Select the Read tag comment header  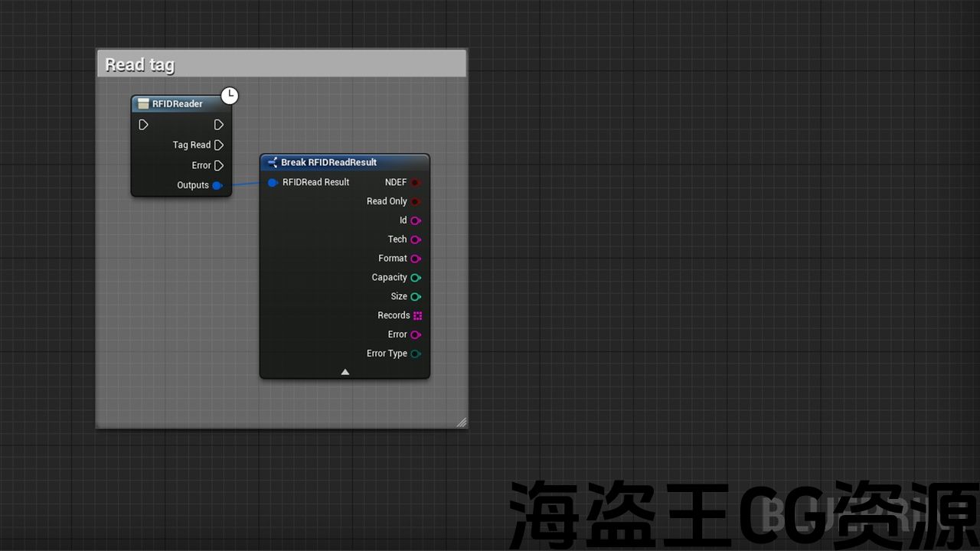[x=281, y=64]
